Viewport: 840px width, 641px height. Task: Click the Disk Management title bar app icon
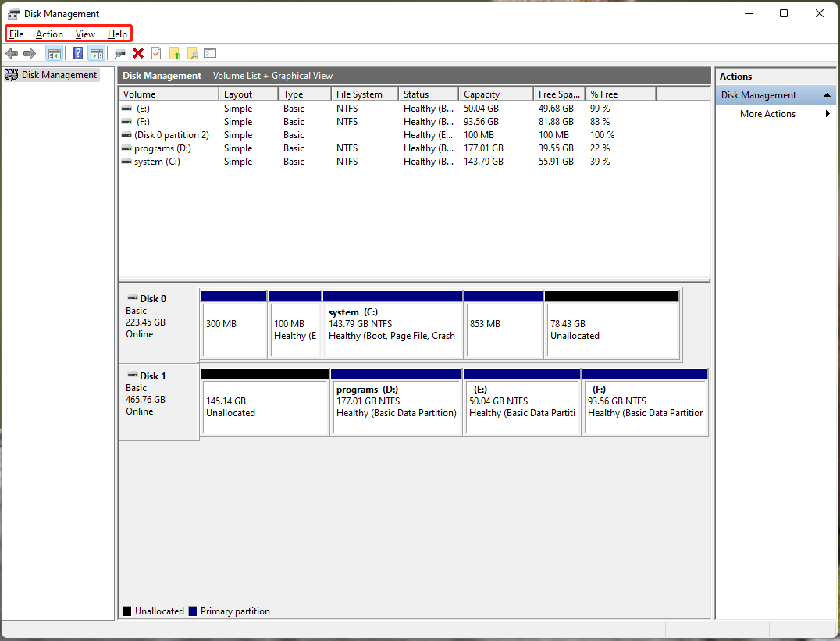pyautogui.click(x=13, y=14)
